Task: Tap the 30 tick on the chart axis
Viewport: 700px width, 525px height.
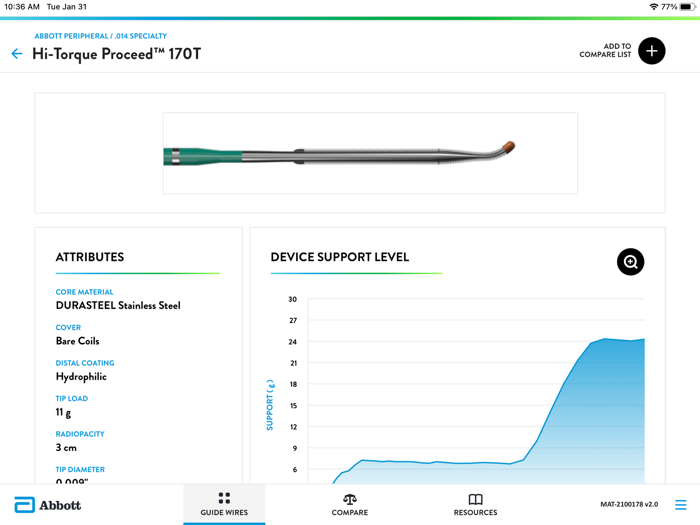Action: click(292, 299)
